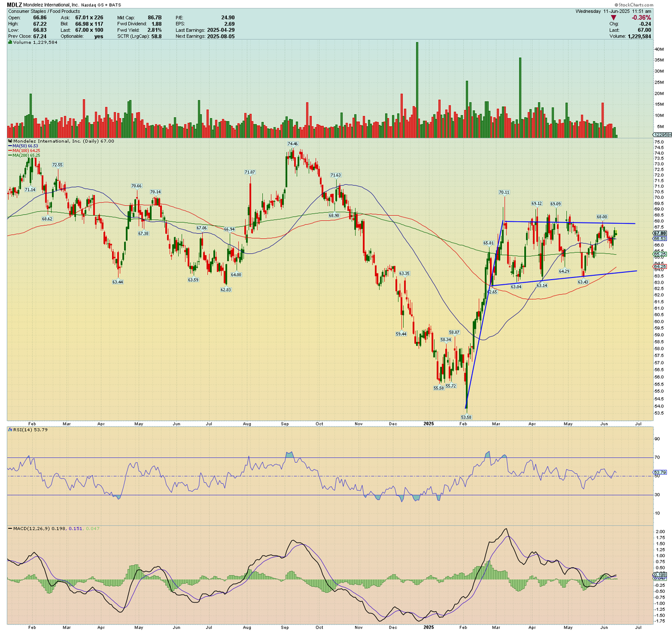
Task: Select Consumer Staples / Food Products sector text
Action: [x=44, y=11]
